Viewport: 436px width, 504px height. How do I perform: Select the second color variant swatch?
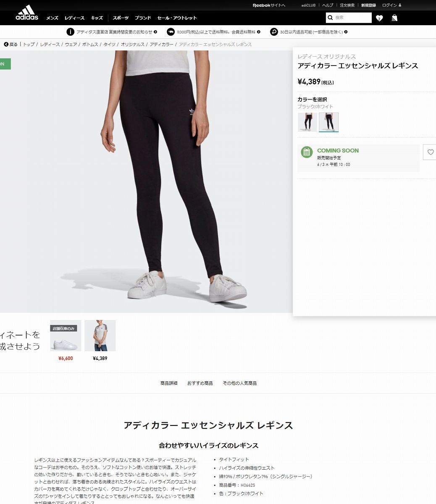328,122
